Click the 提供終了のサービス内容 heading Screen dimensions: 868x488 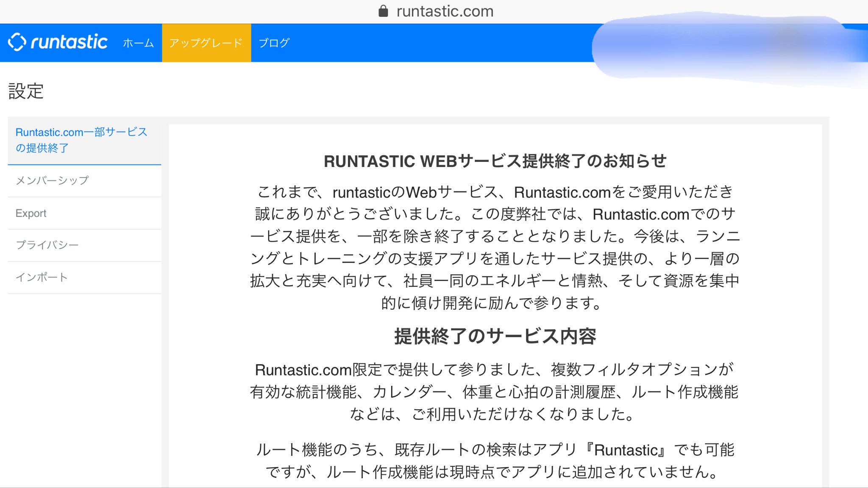pyautogui.click(x=495, y=336)
